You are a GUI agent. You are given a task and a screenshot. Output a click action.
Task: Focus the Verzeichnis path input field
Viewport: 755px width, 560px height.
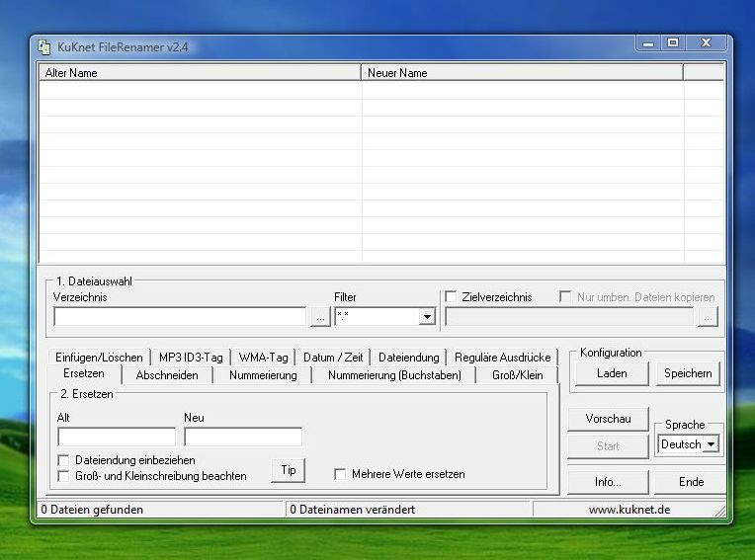coord(180,317)
